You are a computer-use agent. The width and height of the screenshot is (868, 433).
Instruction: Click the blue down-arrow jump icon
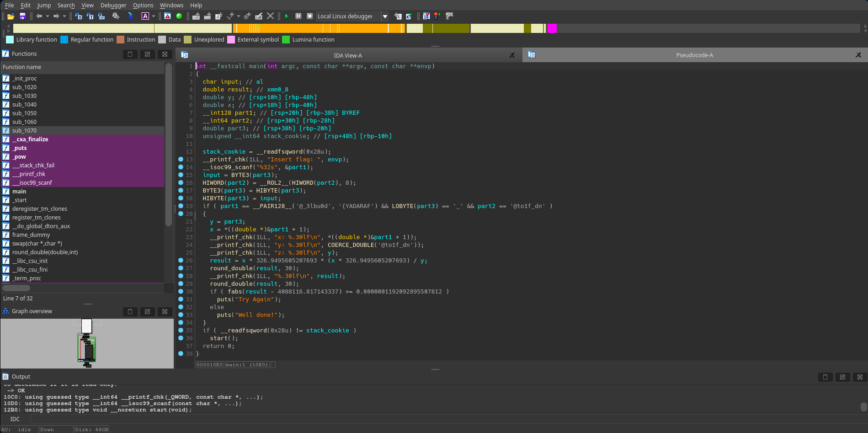tap(131, 16)
